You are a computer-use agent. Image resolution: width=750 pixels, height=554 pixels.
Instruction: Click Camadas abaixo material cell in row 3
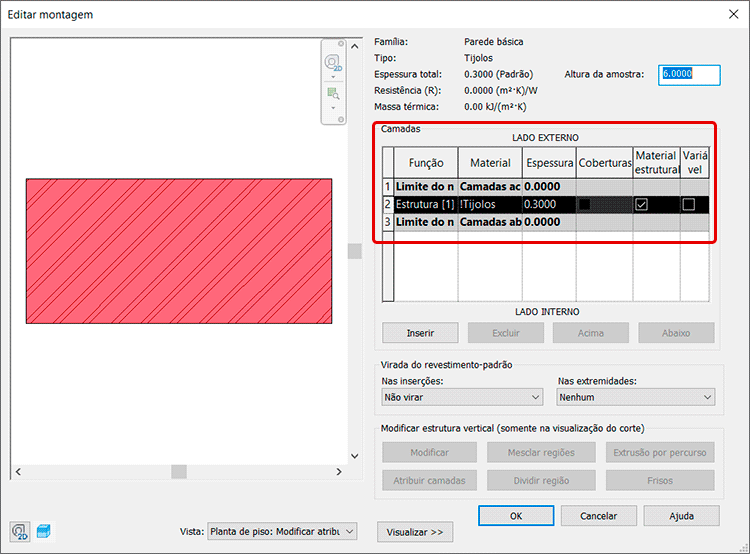pyautogui.click(x=490, y=222)
